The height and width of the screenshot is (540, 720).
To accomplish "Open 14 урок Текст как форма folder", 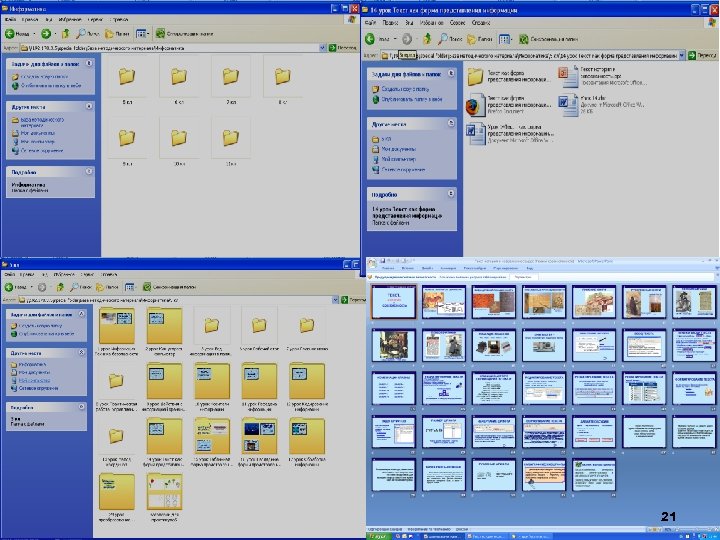I will (164, 442).
